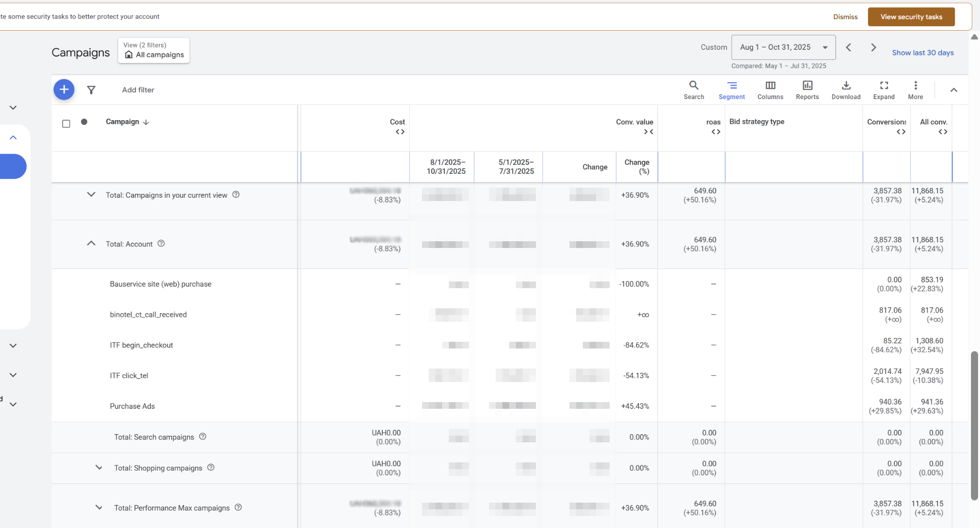Open the Segment menu
Viewport: 980px width, 528px height.
[x=732, y=90]
